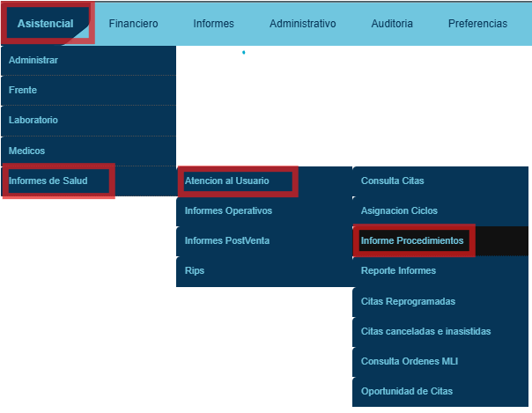Expand the Informes de Salud submenu
532x413 pixels.
pos(48,181)
